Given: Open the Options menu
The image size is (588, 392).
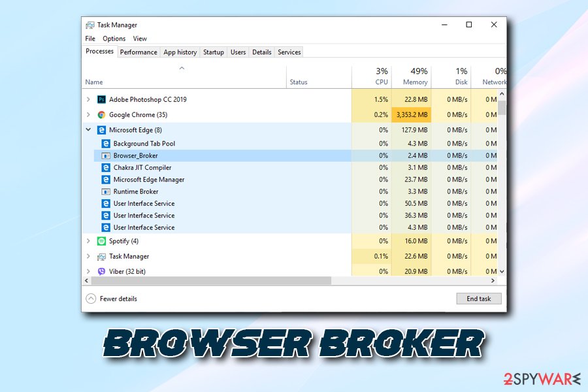Looking at the screenshot, I should tap(114, 39).
